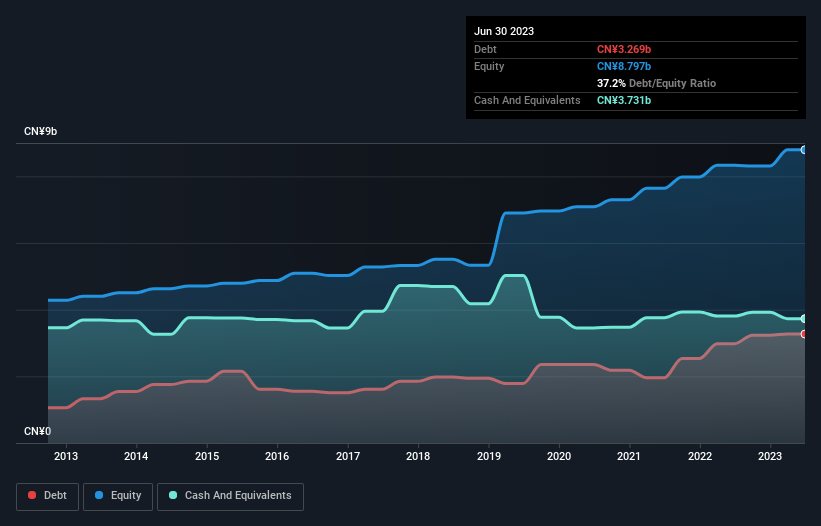Click the Debt row label in tooltip
Image resolution: width=821 pixels, height=526 pixels.
pos(485,49)
